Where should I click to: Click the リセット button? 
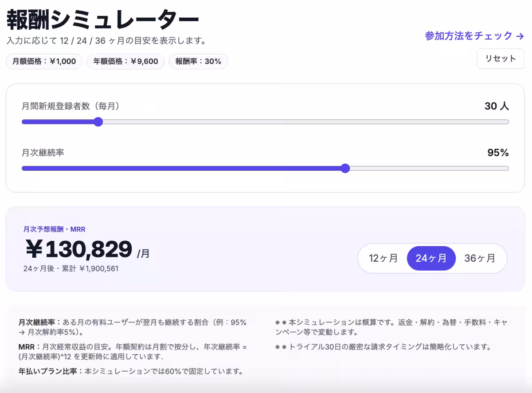tap(501, 58)
